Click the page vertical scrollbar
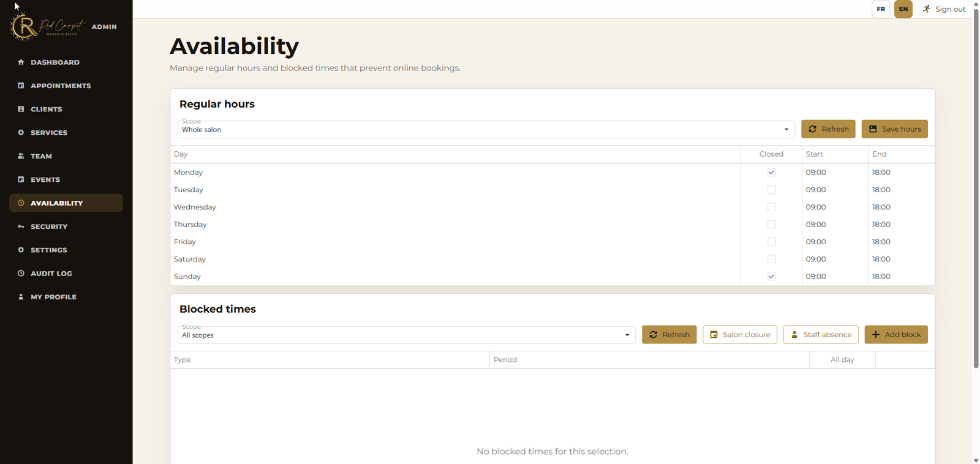The width and height of the screenshot is (980, 464). click(x=976, y=188)
